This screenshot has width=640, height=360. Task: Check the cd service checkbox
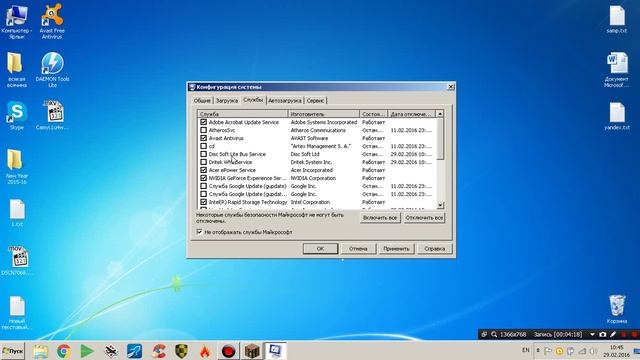pyautogui.click(x=203, y=146)
